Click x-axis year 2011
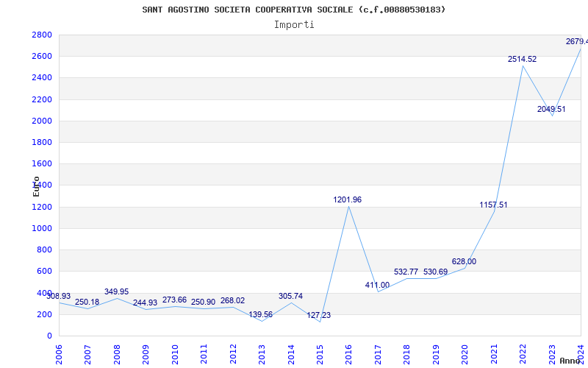This screenshot has width=588, height=368. [204, 354]
